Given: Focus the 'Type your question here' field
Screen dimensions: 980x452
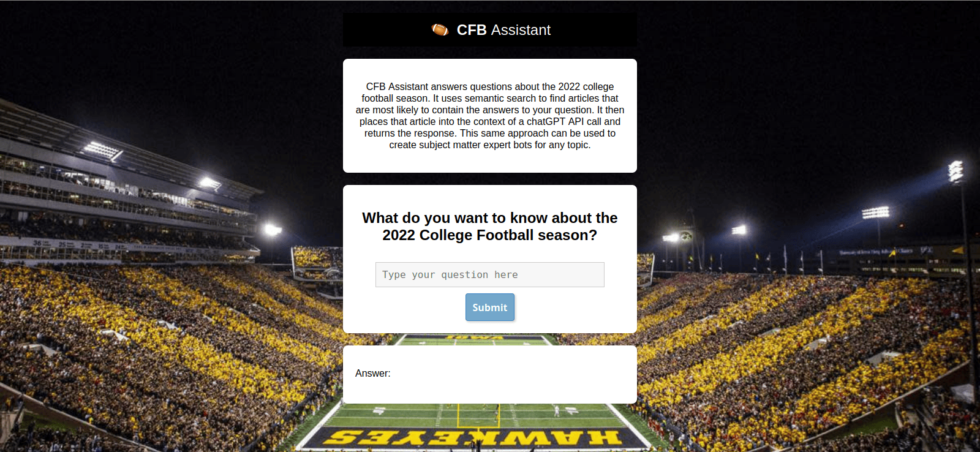Looking at the screenshot, I should (489, 274).
